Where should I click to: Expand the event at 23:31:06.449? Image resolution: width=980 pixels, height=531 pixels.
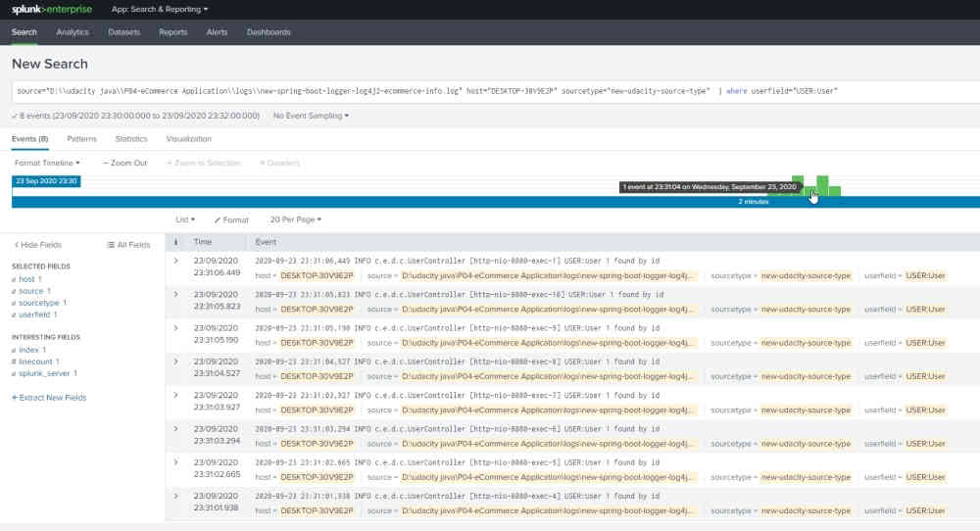pos(175,262)
